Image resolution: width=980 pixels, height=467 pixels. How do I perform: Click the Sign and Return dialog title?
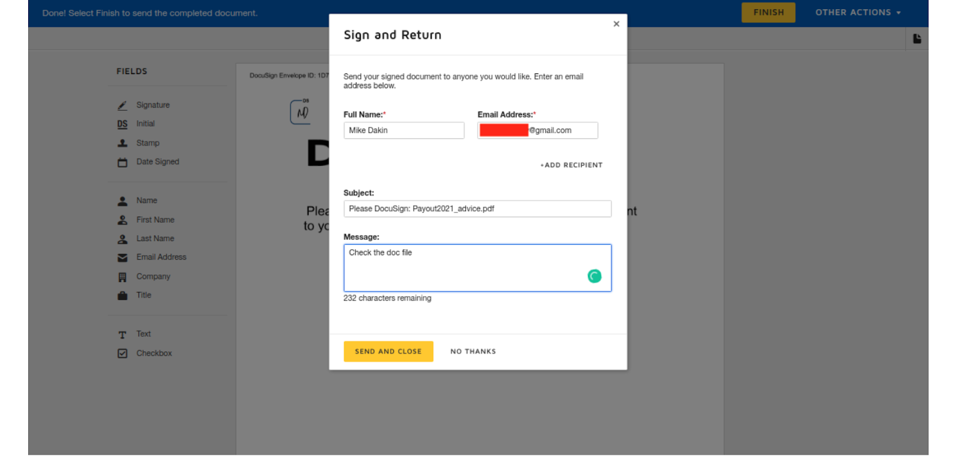tap(393, 35)
